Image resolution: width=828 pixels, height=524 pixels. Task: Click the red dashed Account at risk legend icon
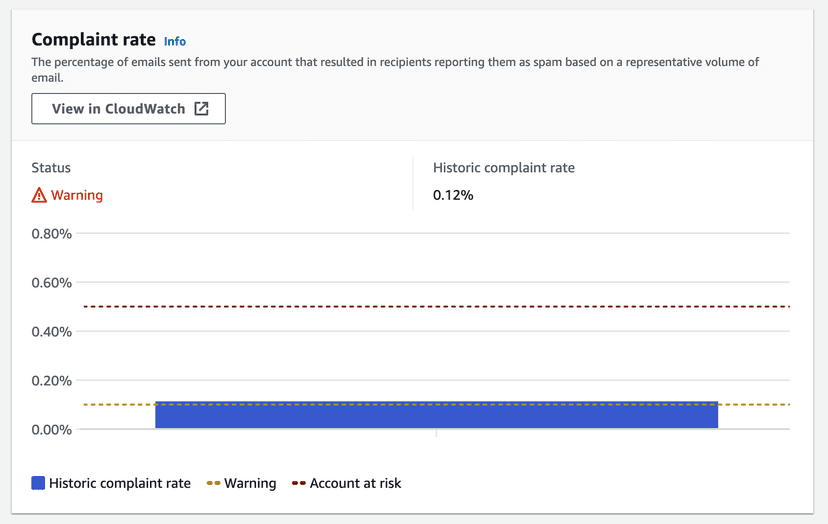[x=298, y=483]
